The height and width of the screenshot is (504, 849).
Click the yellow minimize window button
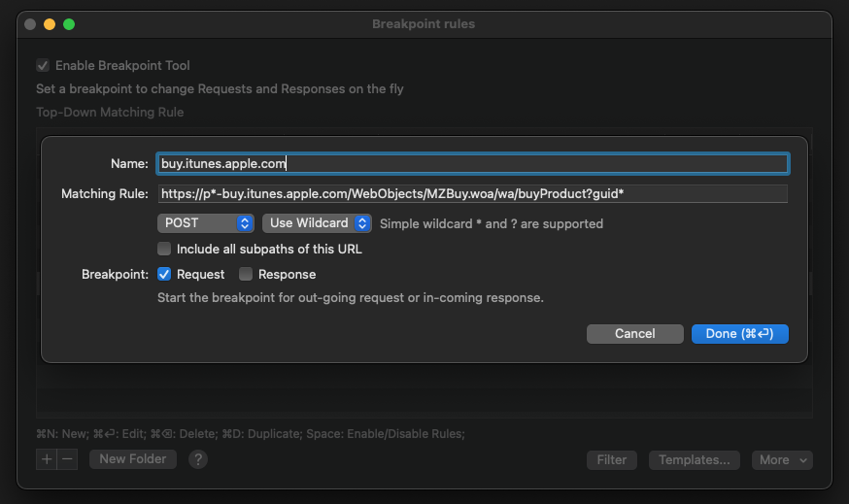point(50,24)
